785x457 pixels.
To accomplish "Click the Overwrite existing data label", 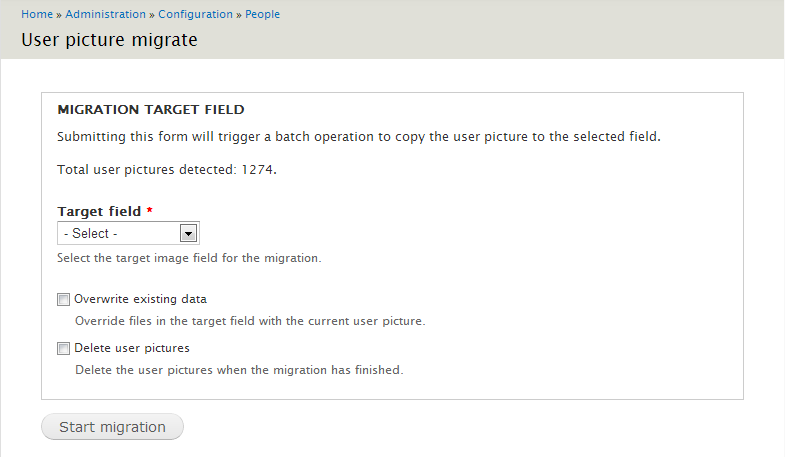I will coord(140,299).
